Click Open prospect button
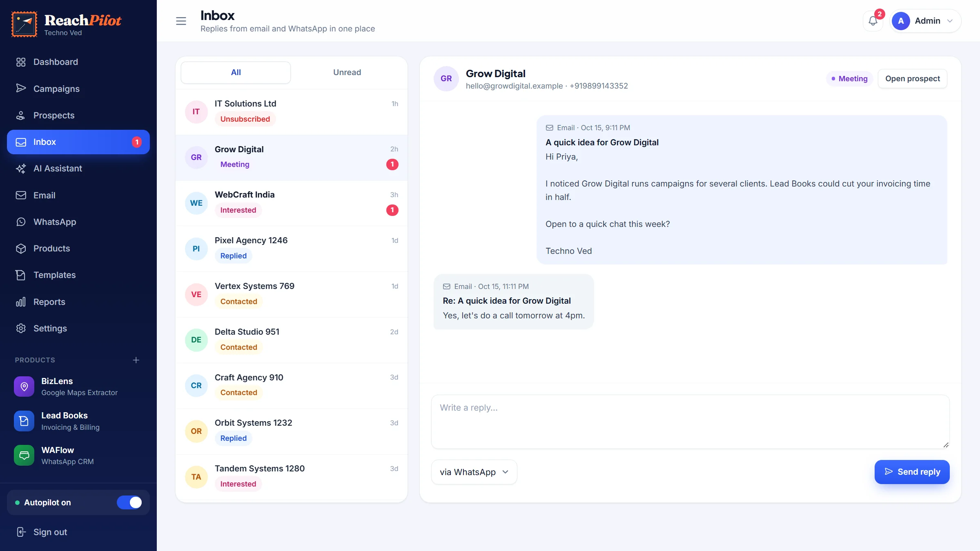The height and width of the screenshot is (551, 980). (912, 78)
